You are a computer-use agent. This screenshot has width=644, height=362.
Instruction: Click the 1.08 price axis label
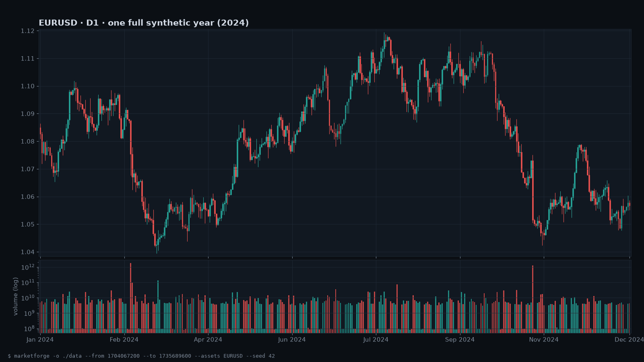[28, 142]
